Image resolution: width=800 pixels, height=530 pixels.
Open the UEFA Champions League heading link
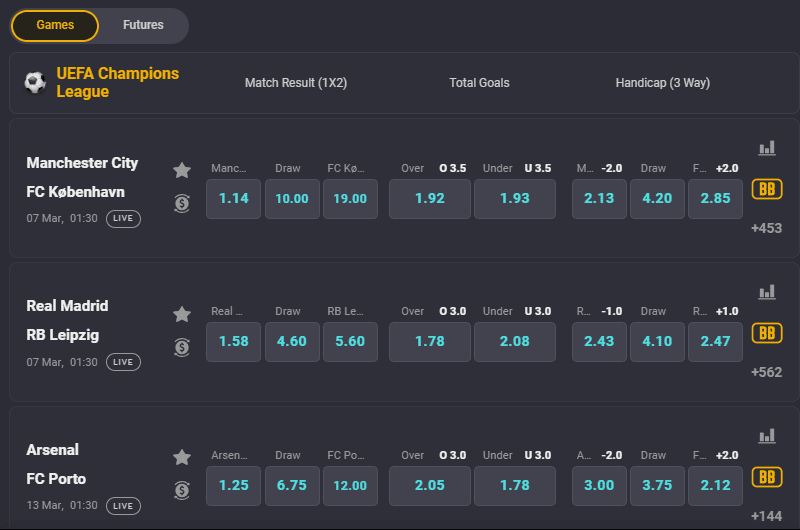point(117,82)
